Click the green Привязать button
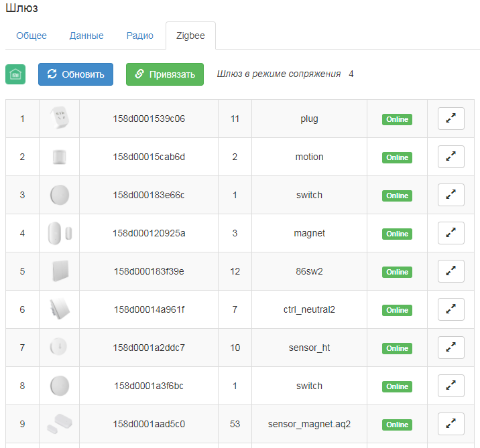 165,74
